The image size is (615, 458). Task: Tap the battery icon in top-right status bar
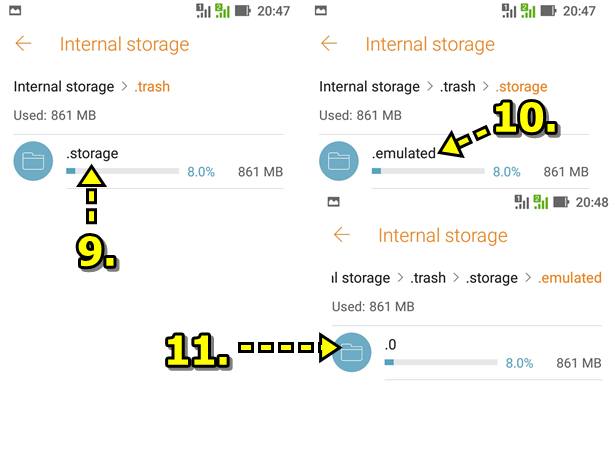(548, 11)
